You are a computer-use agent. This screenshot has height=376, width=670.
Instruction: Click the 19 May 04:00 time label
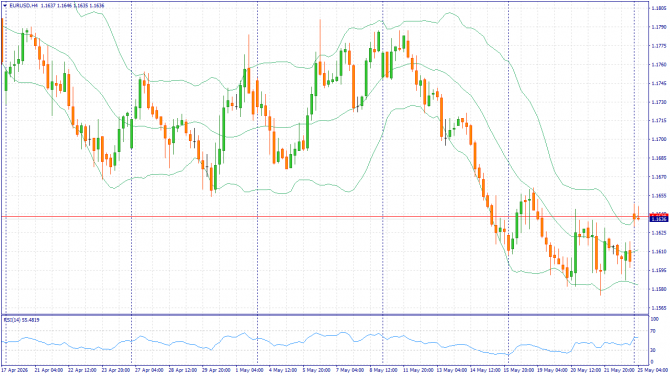(x=552, y=370)
